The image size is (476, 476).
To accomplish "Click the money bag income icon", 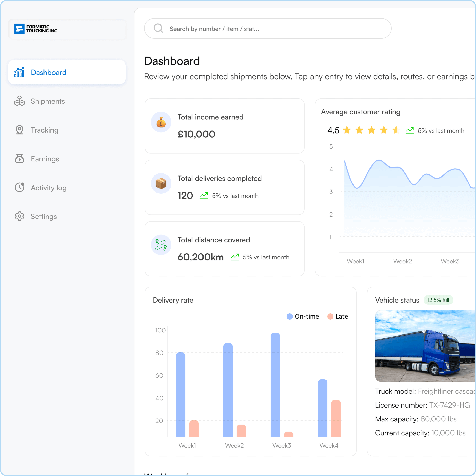I will click(x=161, y=122).
